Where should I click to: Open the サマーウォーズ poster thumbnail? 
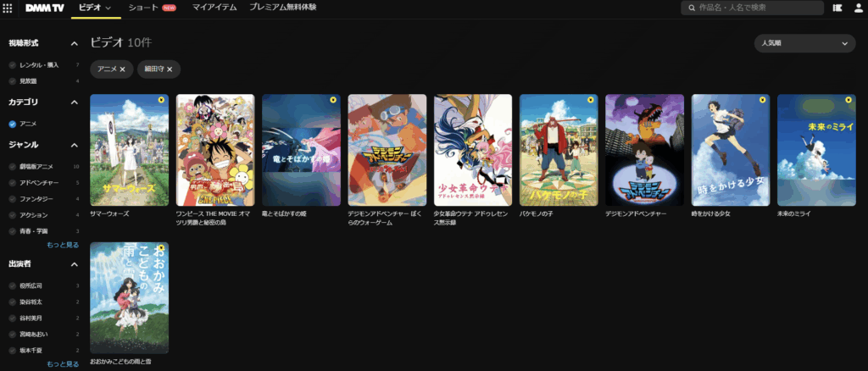[130, 150]
